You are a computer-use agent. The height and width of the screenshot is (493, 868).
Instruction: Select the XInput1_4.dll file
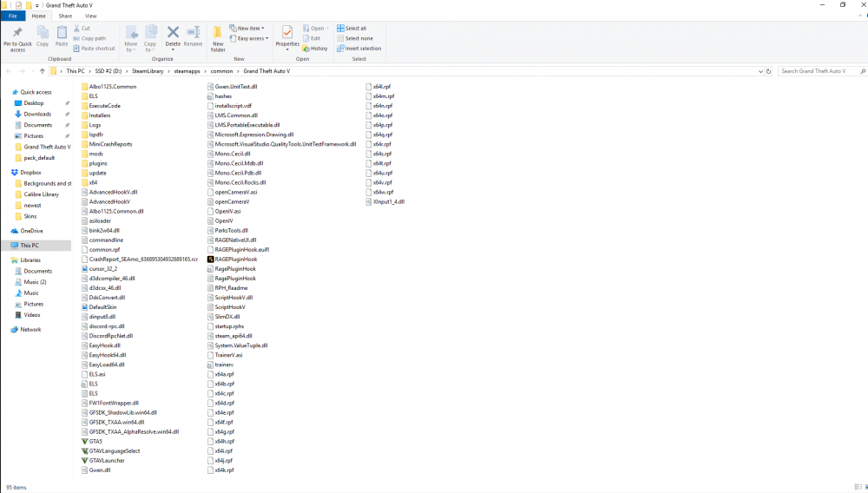(x=385, y=202)
